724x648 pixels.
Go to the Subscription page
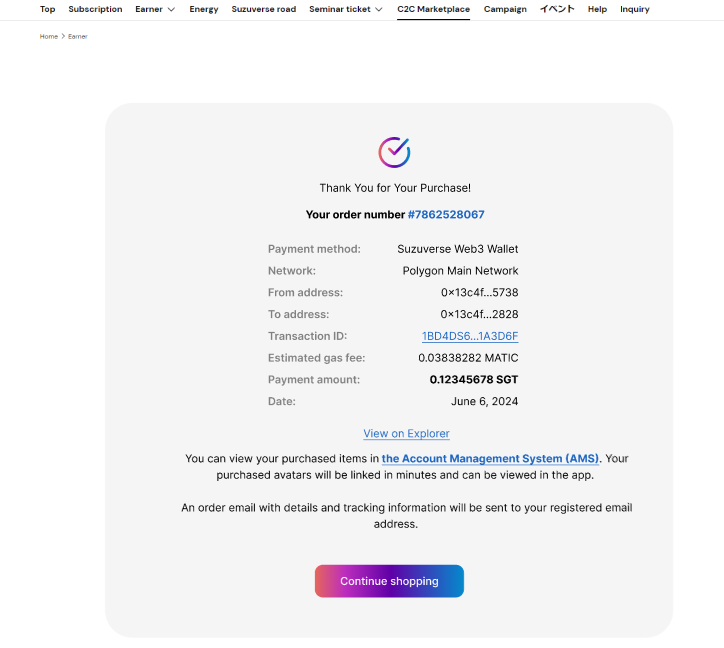tap(95, 9)
